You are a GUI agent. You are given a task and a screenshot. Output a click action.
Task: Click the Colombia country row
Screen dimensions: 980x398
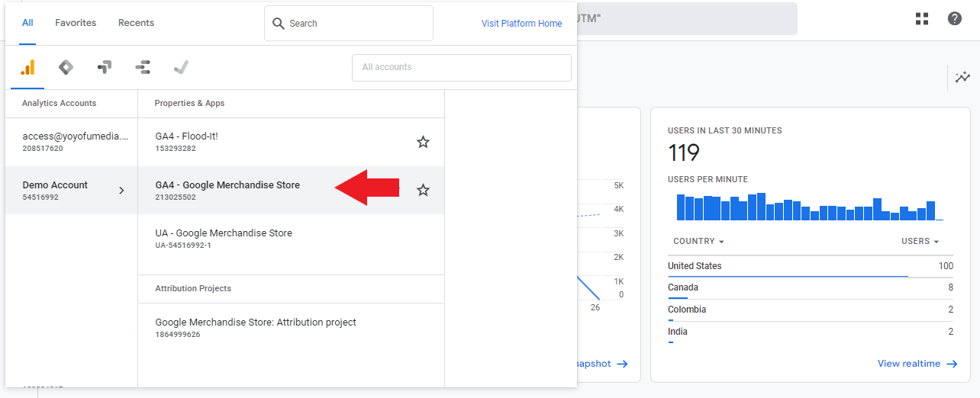click(811, 310)
